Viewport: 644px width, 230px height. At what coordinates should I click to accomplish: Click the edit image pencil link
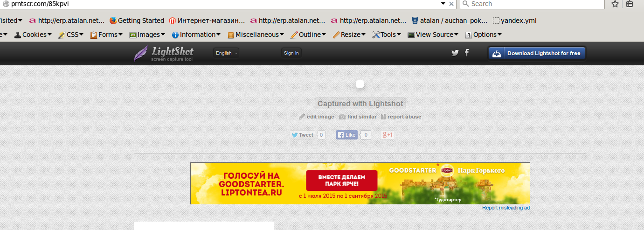(317, 117)
